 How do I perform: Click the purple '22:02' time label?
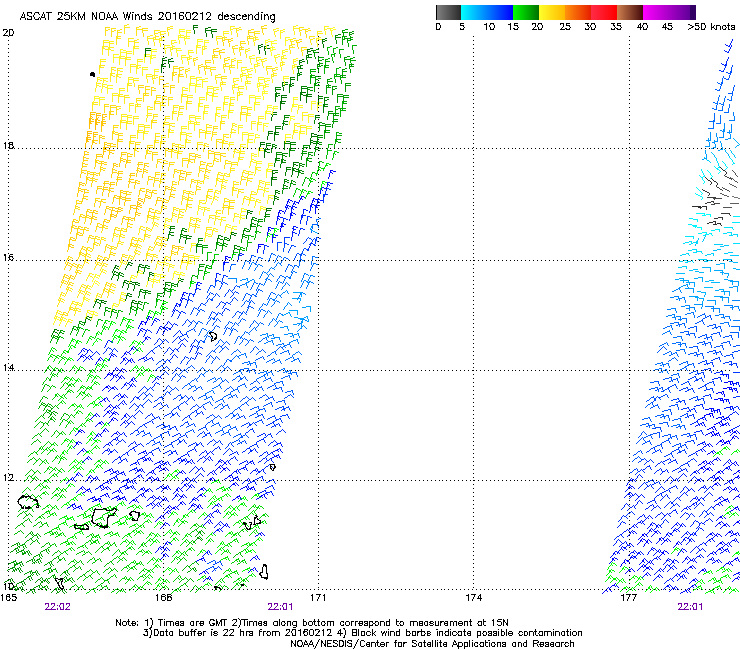[58, 607]
